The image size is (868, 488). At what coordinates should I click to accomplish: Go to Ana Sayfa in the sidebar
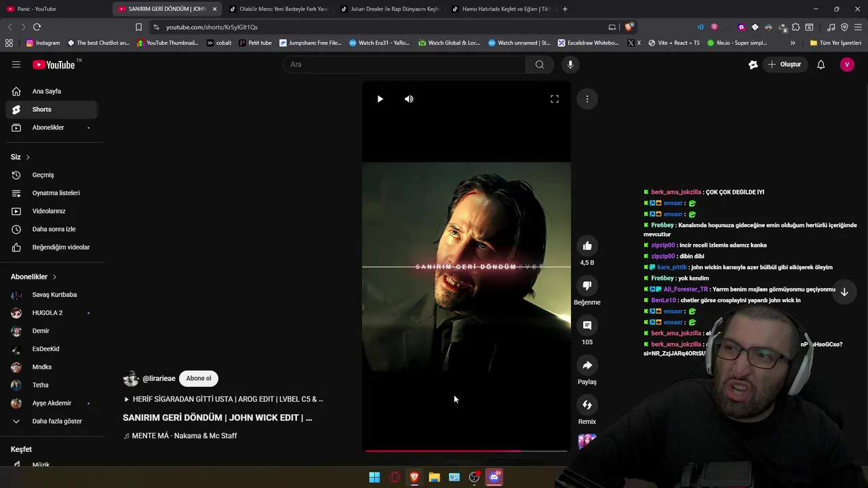(52, 91)
